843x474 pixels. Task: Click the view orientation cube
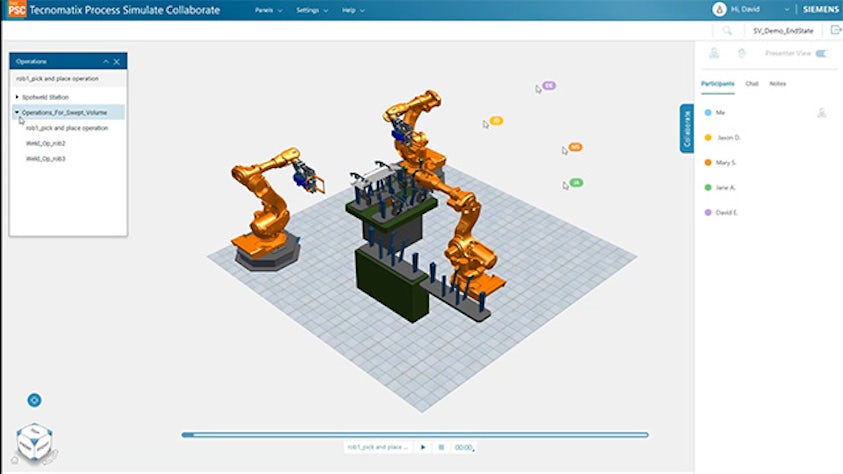34,441
